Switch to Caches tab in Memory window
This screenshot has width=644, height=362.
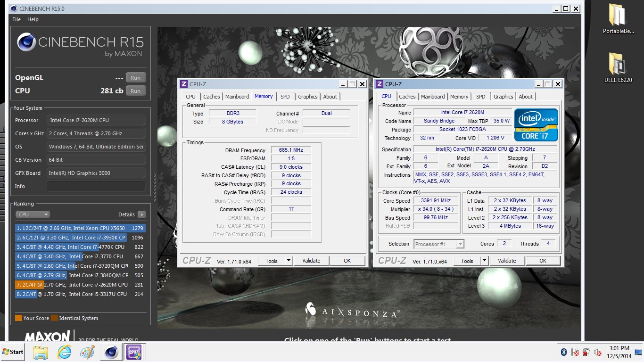[212, 97]
